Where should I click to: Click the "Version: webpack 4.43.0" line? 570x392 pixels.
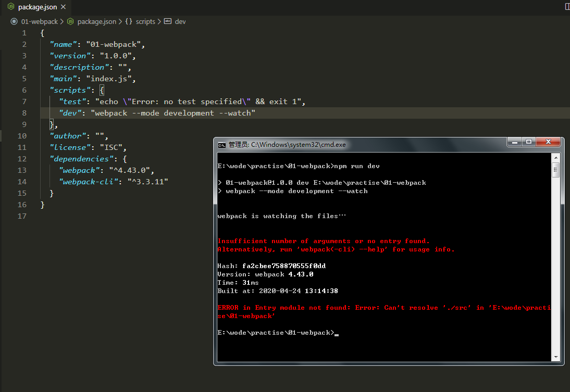(x=265, y=274)
